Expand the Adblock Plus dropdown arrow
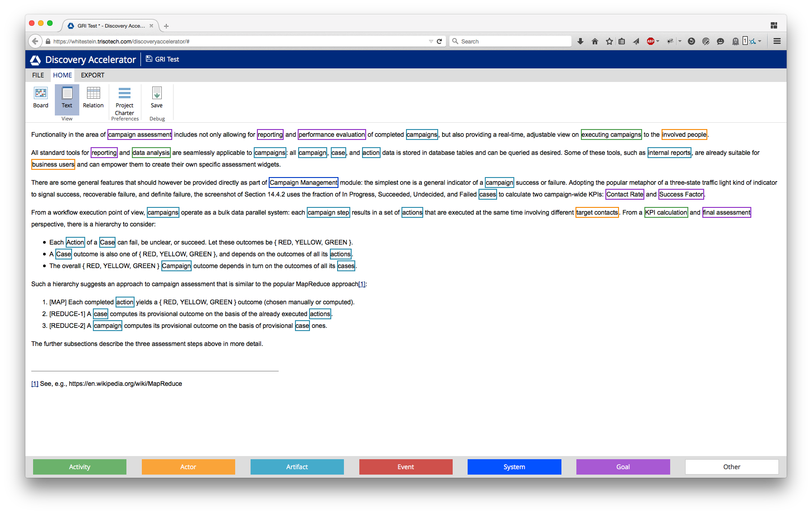 tap(658, 41)
